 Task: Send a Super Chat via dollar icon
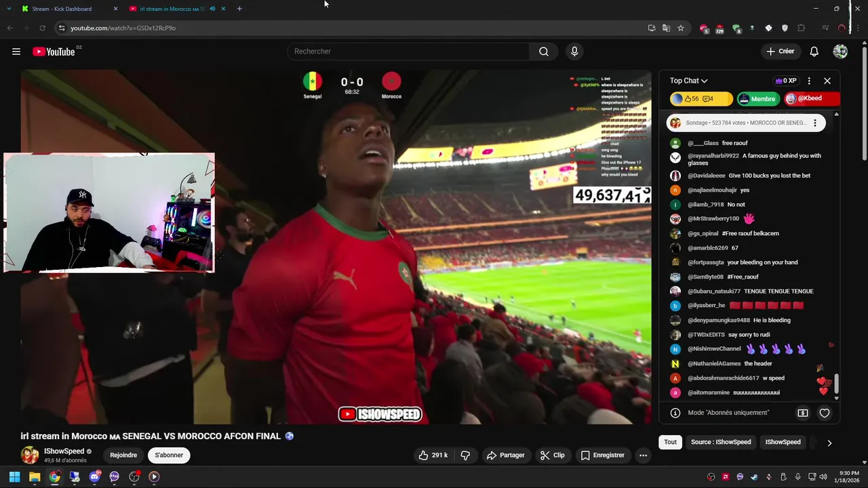click(803, 413)
